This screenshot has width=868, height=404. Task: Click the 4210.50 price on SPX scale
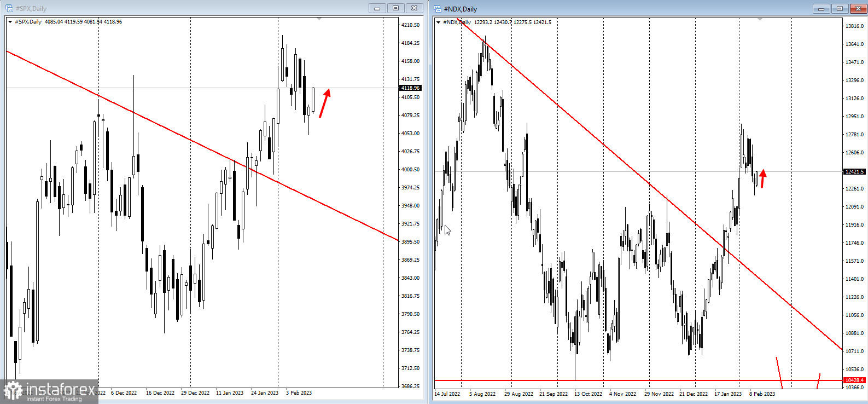(x=410, y=25)
